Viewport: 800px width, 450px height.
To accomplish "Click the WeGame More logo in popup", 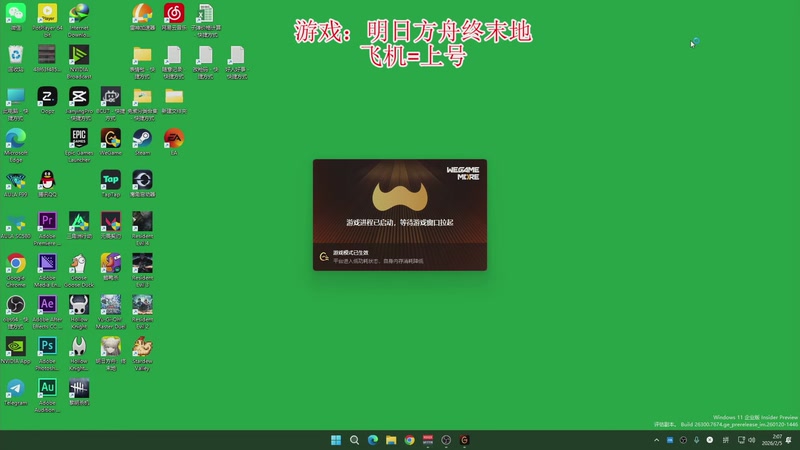I will (463, 173).
